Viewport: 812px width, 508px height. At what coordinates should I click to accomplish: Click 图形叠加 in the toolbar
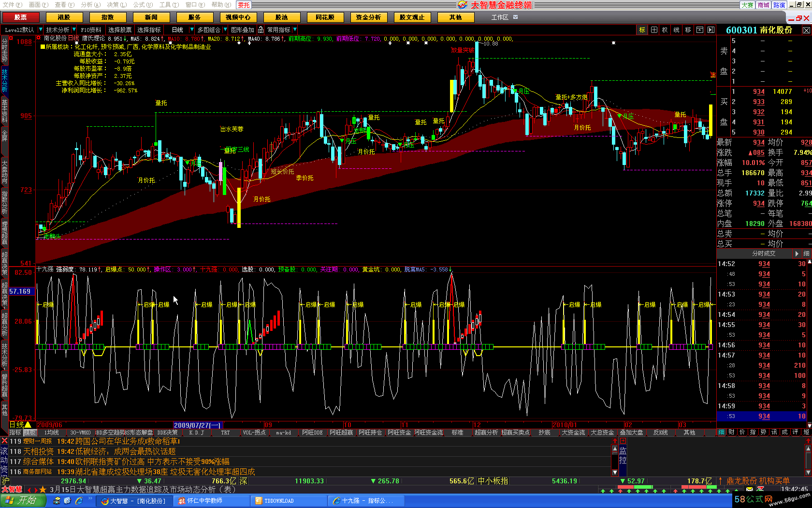coord(243,30)
